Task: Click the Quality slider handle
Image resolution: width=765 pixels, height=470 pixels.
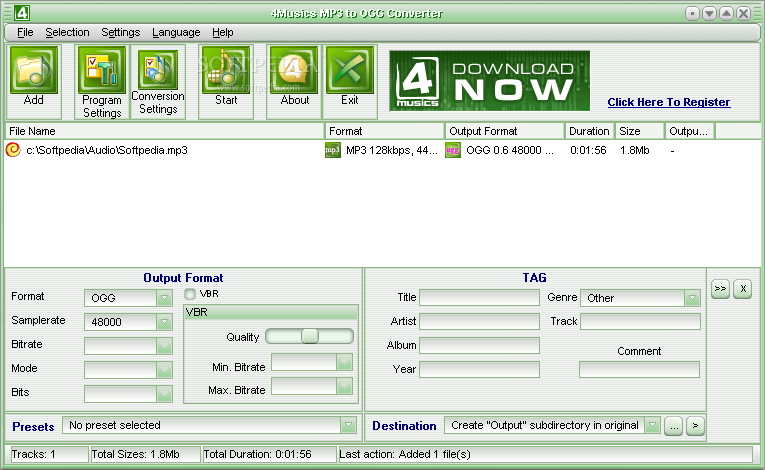Action: click(x=310, y=336)
